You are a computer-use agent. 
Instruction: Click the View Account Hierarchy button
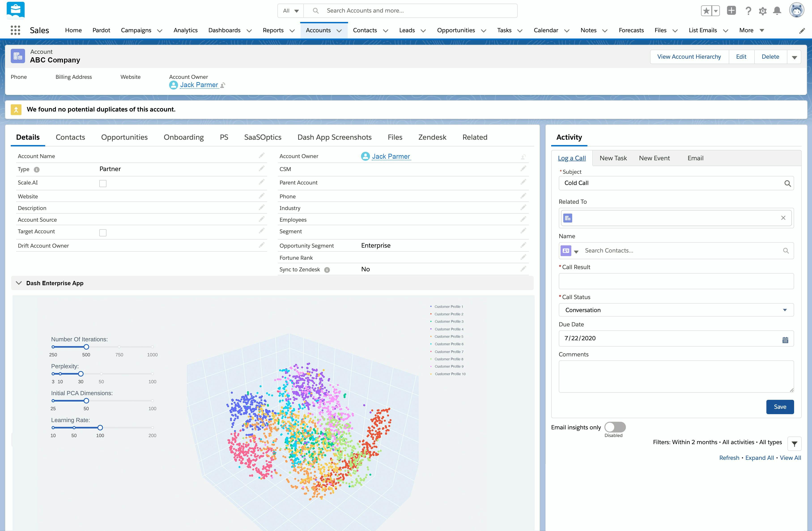point(689,56)
